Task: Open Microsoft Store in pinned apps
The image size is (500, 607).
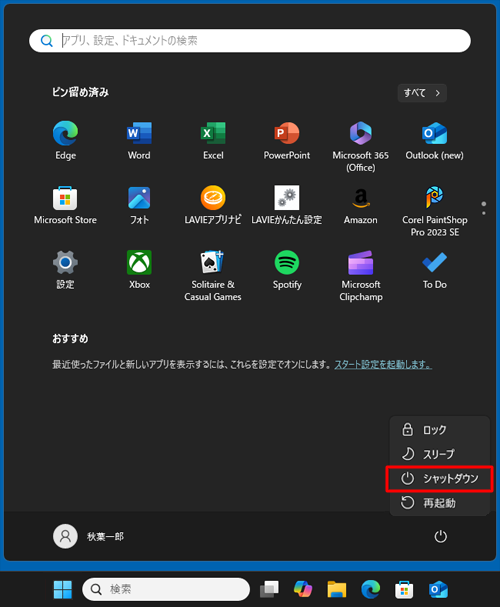Action: (65, 205)
